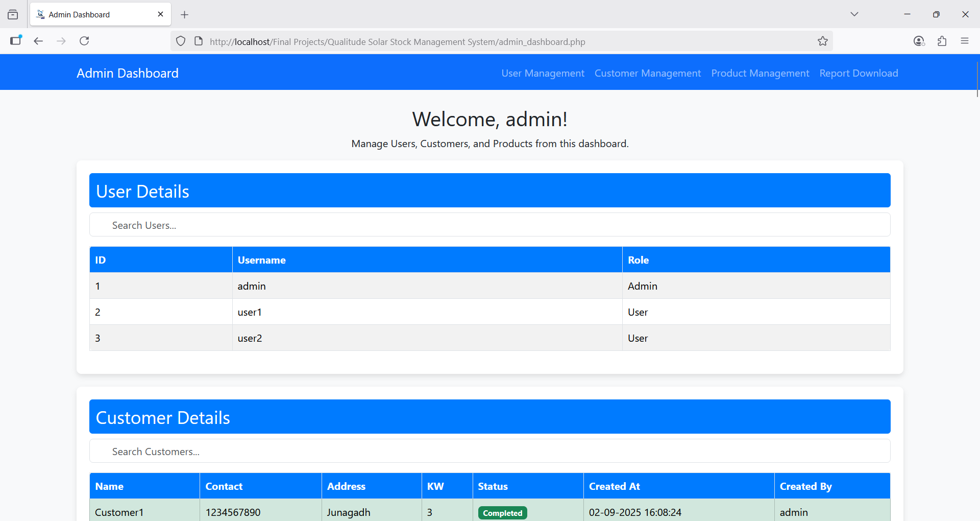Select the Admin Dashboard browser tab

coord(92,14)
